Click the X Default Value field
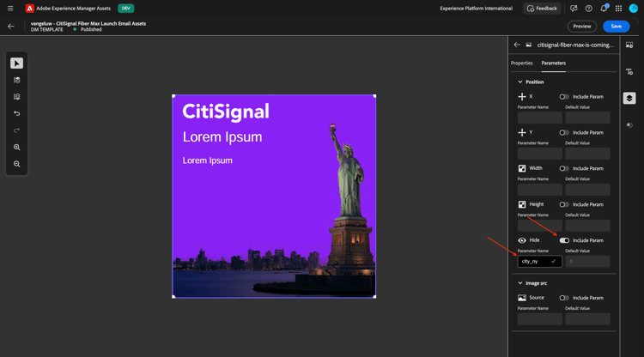The height and width of the screenshot is (357, 644). pos(587,118)
